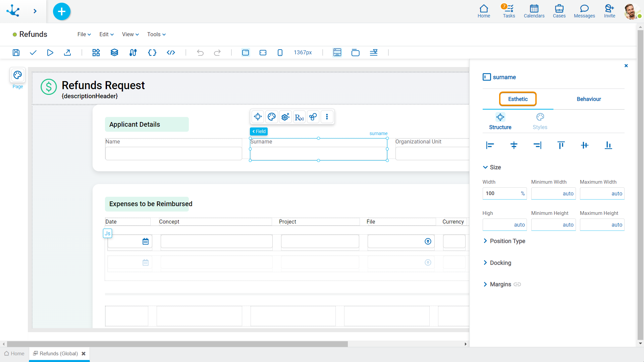Select the vertical align top icon
The image size is (644, 362).
(x=560, y=145)
